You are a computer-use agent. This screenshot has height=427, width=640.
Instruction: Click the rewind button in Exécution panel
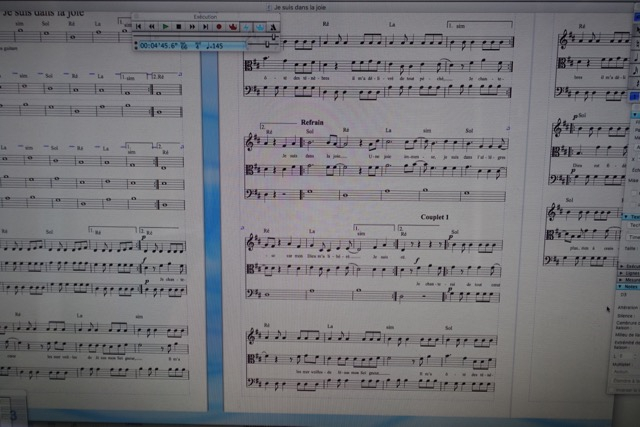pyautogui.click(x=152, y=27)
